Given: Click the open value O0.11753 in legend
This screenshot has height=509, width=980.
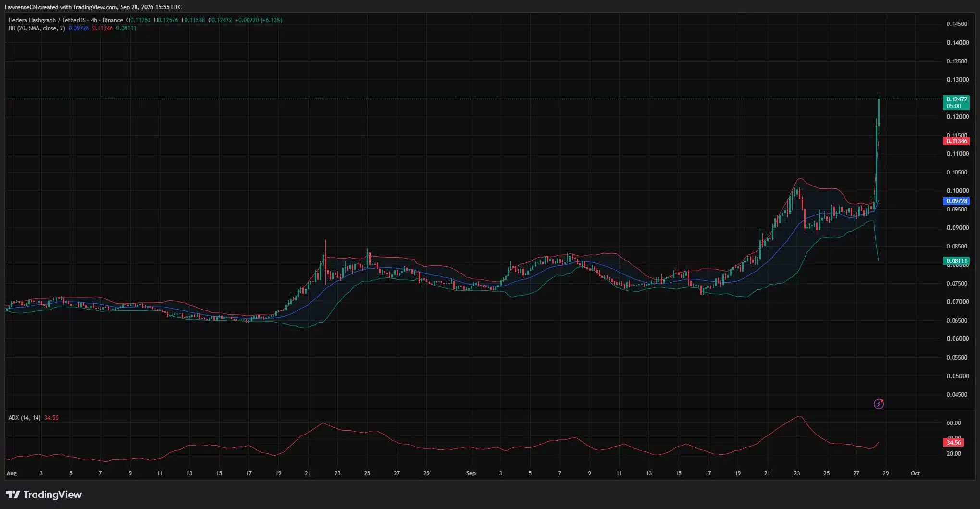Looking at the screenshot, I should [x=138, y=20].
